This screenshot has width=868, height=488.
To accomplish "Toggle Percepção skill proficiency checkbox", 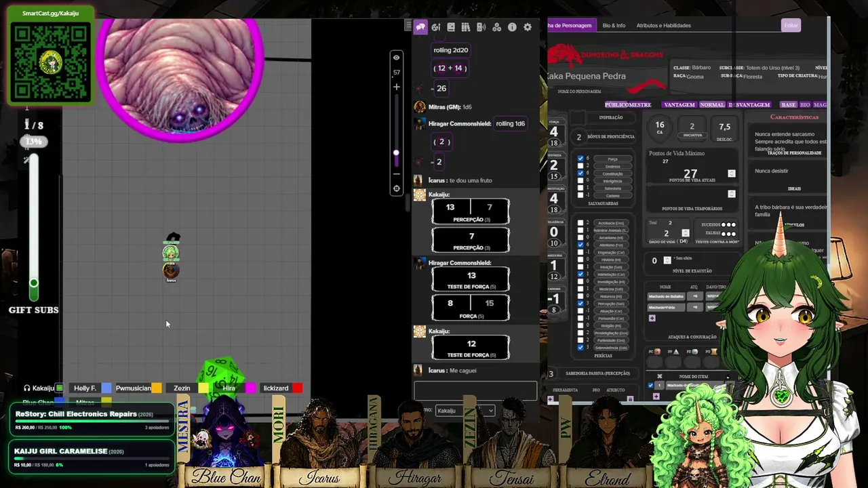I will click(x=580, y=304).
